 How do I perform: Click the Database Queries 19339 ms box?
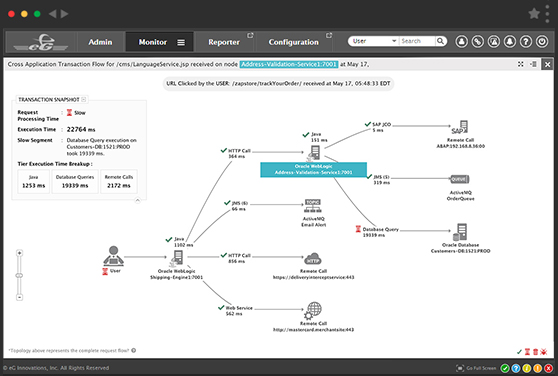[x=75, y=181]
